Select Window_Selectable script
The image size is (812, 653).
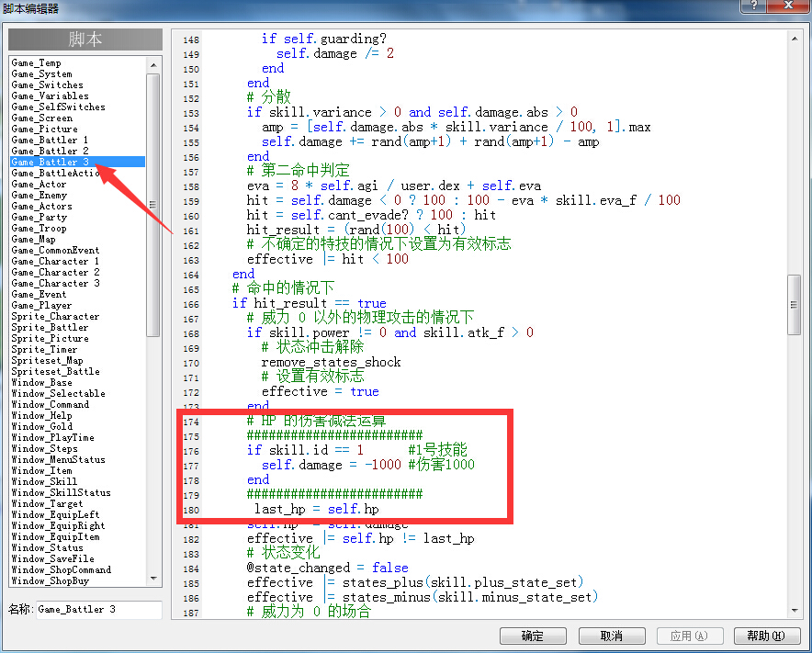pos(58,393)
